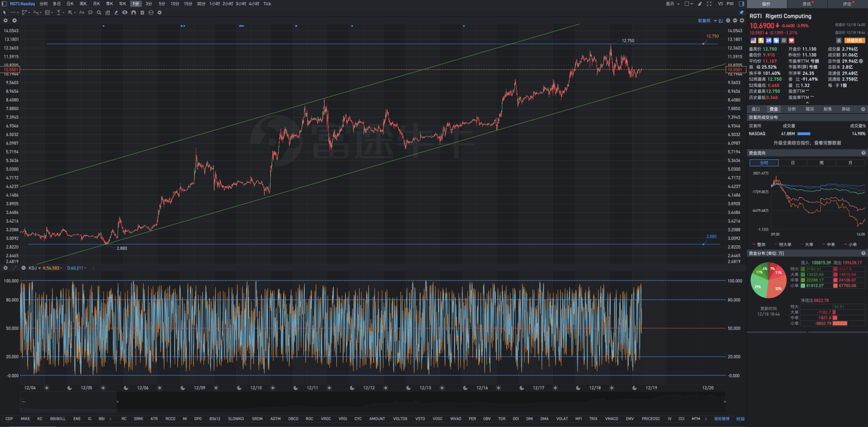Screen dimensions: 868x427
Task: Click the price alert bell icon
Action: point(839,41)
